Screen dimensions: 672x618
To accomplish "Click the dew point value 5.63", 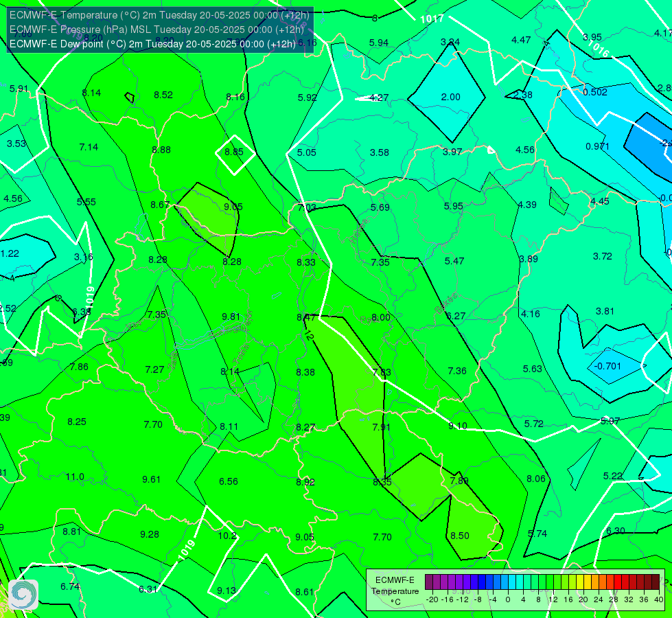I will (532, 369).
